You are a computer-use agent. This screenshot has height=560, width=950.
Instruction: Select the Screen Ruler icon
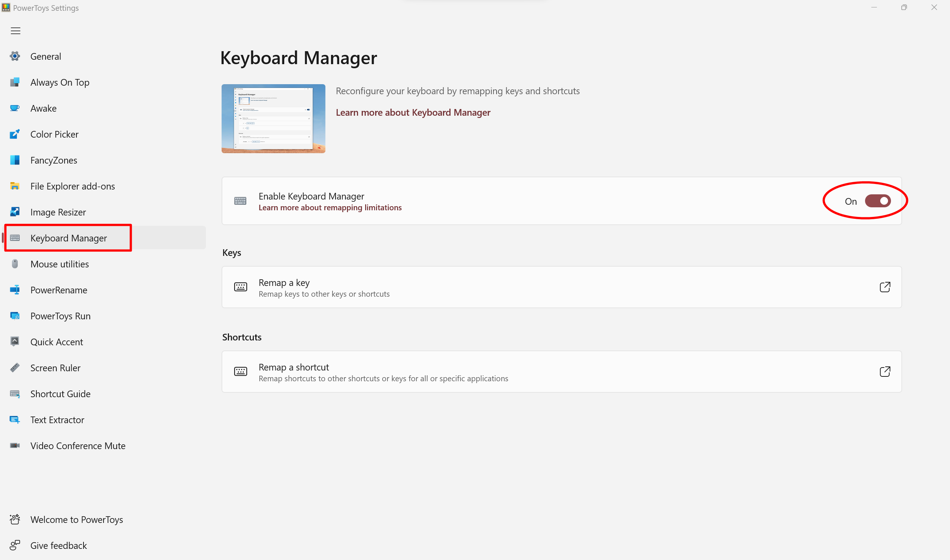click(x=15, y=368)
